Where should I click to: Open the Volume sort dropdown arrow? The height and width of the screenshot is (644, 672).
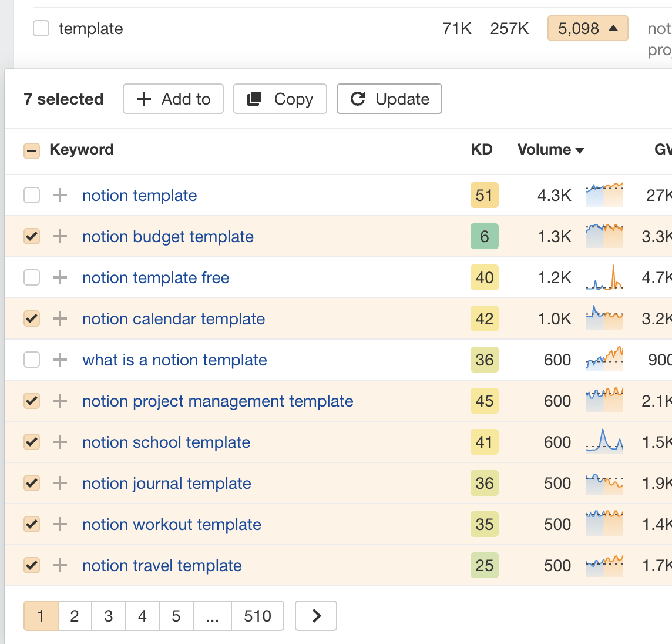pyautogui.click(x=580, y=150)
